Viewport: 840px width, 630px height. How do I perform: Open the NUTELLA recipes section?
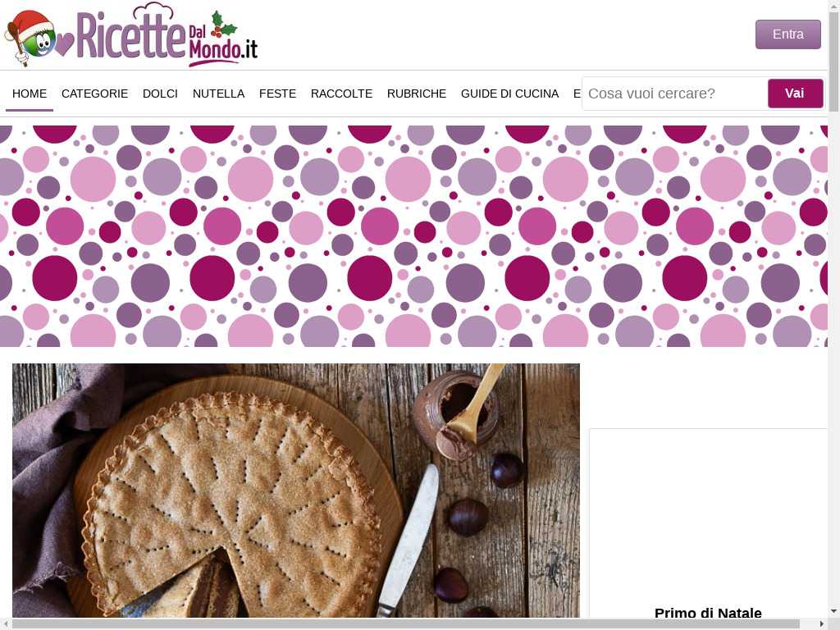pyautogui.click(x=218, y=94)
